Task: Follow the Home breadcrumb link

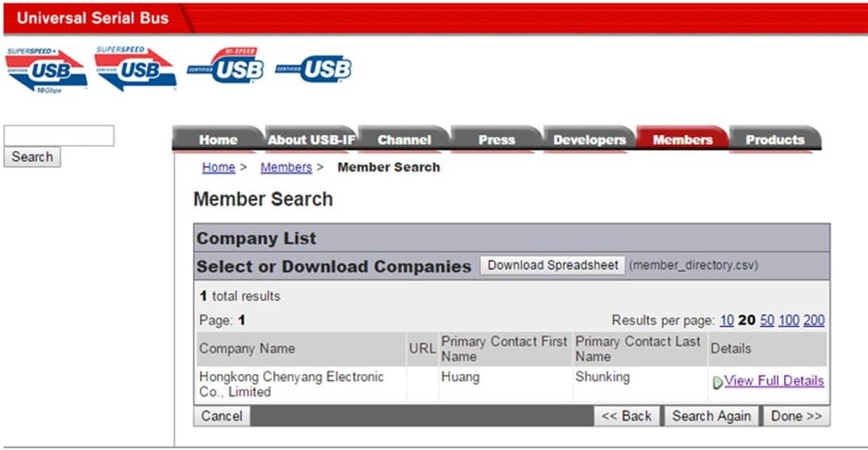Action: coord(218,167)
